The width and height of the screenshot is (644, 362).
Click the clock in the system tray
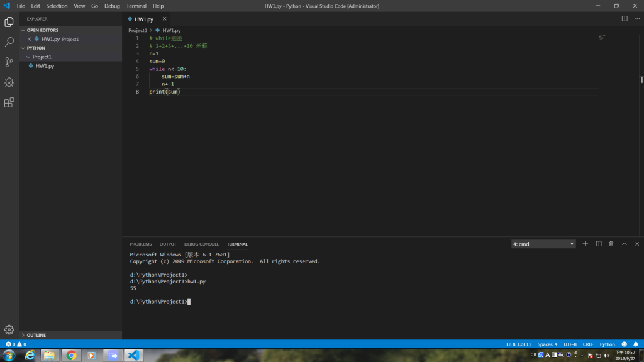point(625,356)
